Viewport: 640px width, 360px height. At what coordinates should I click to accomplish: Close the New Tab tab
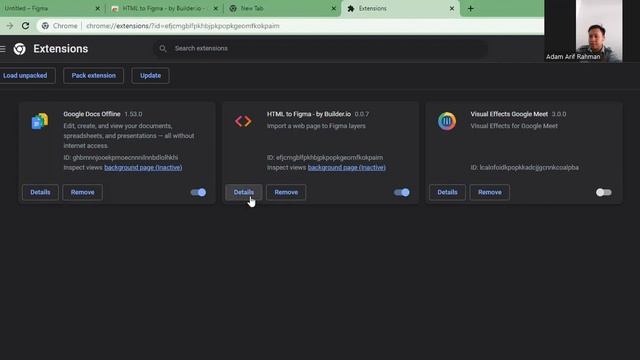pos(333,8)
